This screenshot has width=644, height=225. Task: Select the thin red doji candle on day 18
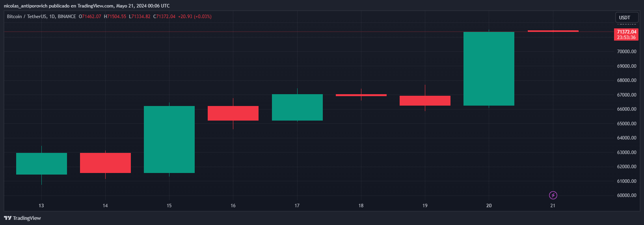point(361,95)
